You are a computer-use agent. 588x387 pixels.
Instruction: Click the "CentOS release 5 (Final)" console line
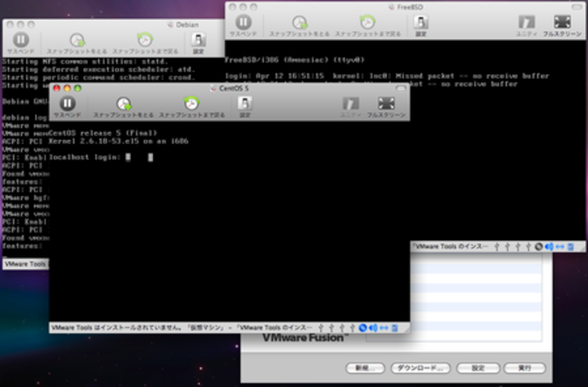[x=103, y=133]
